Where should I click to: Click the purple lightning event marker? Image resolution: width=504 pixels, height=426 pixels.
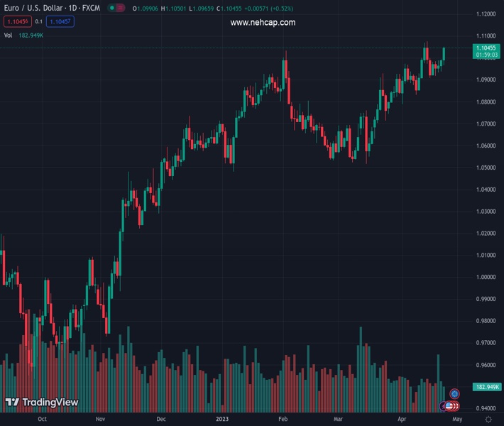444,405
